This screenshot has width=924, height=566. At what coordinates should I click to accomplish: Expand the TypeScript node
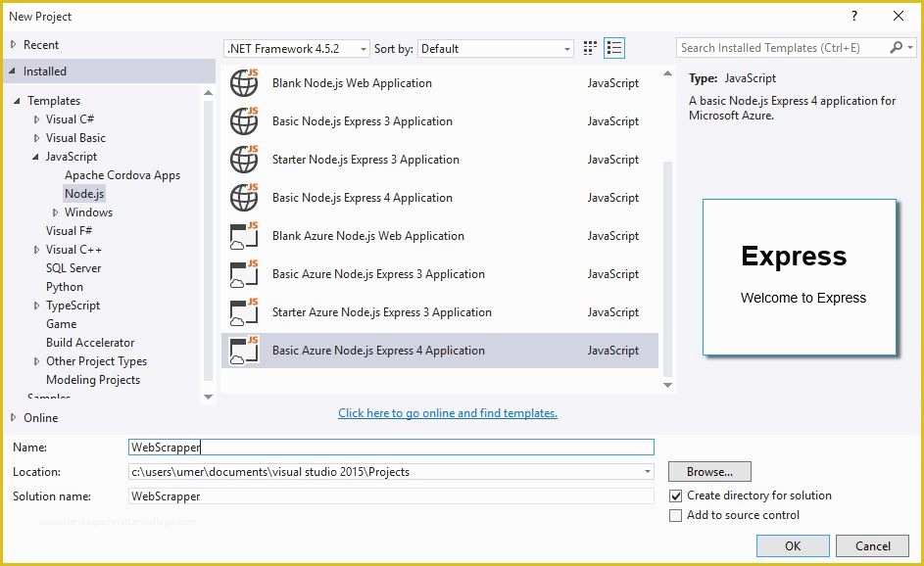click(x=36, y=306)
